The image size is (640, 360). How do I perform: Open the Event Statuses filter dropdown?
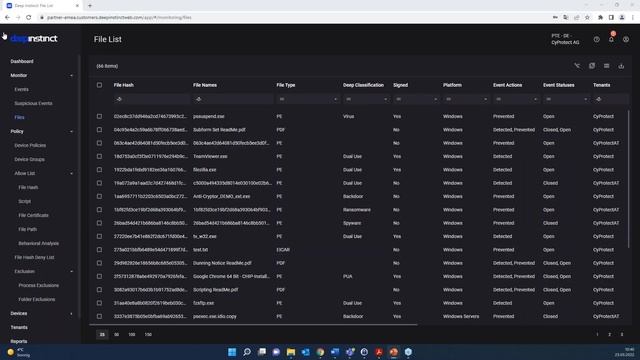(x=566, y=99)
